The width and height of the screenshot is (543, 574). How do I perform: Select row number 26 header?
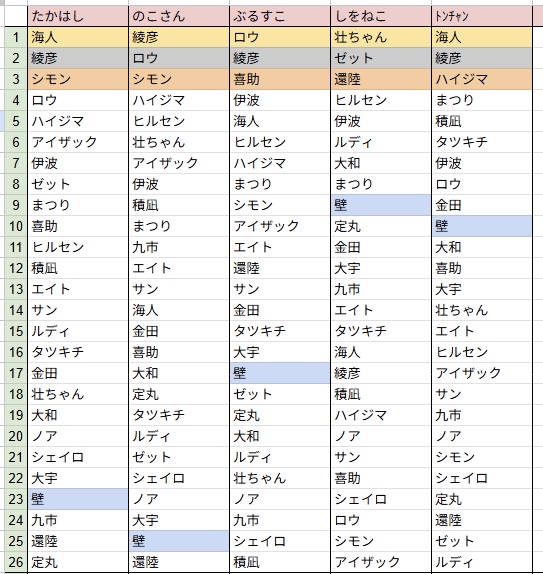click(16, 562)
